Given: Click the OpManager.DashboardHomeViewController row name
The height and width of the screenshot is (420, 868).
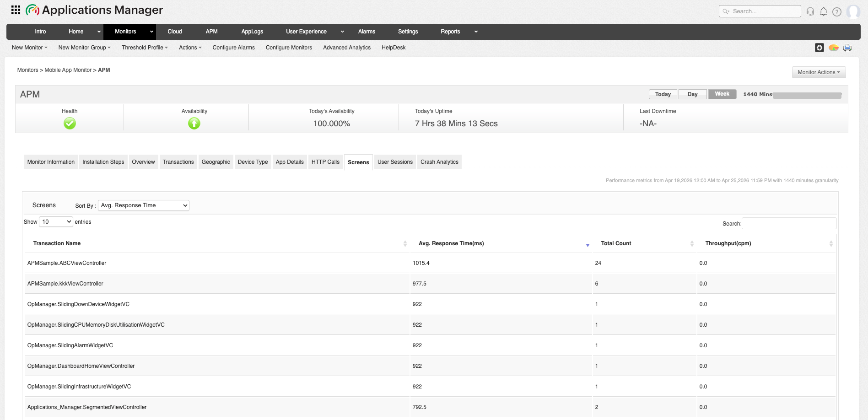Looking at the screenshot, I should pyautogui.click(x=81, y=366).
